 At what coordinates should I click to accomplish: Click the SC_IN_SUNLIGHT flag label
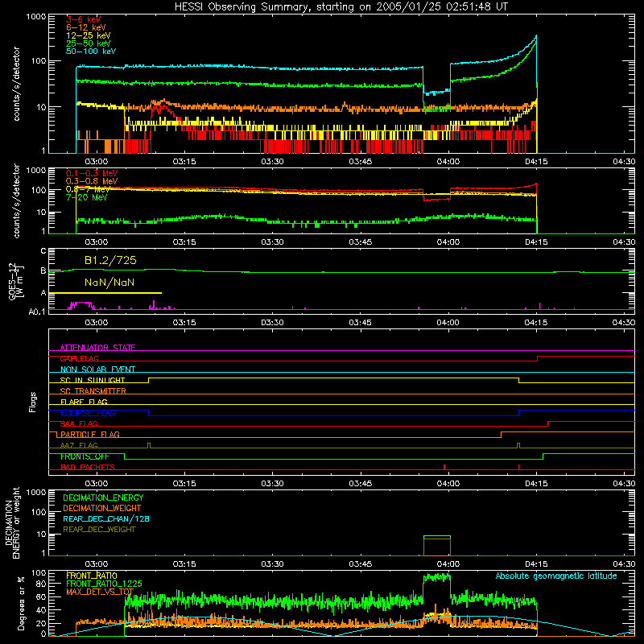(93, 380)
